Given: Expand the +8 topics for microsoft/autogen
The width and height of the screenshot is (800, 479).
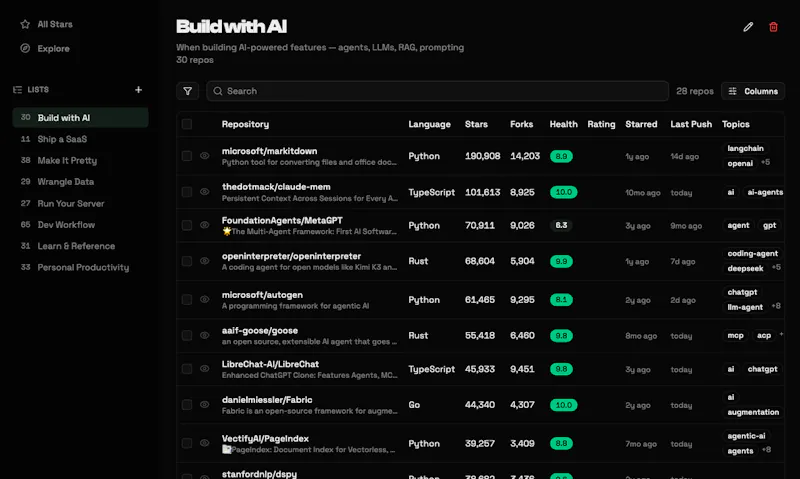Looking at the screenshot, I should tap(776, 306).
